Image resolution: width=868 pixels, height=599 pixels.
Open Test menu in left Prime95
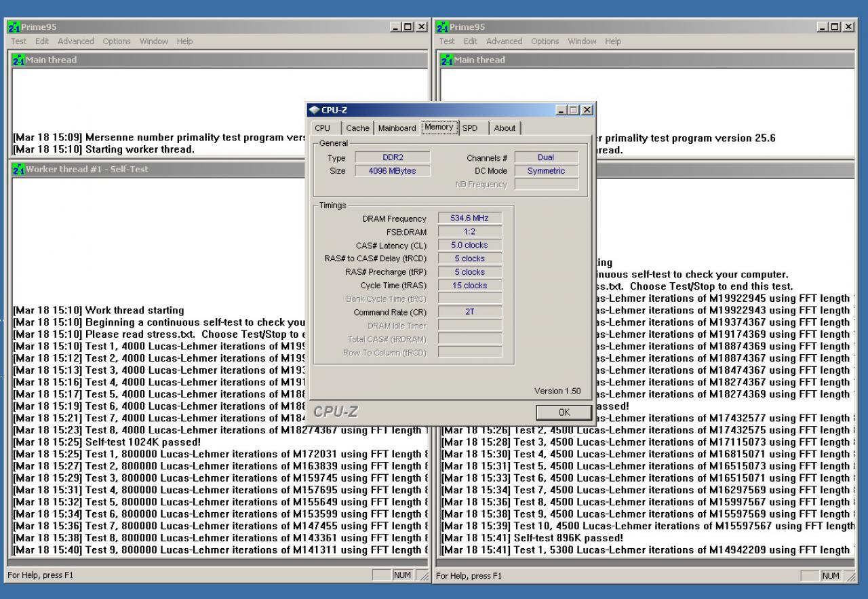click(x=19, y=41)
